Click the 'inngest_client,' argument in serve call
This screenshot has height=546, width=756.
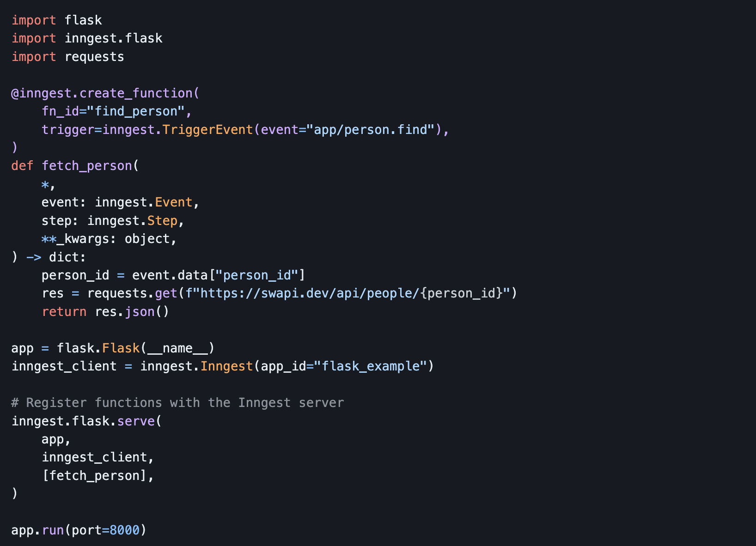click(98, 457)
